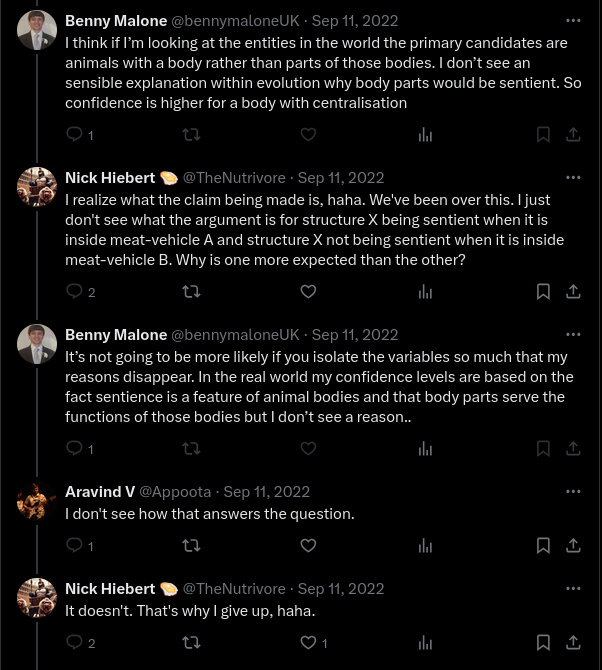Reply to Aravind V's tweet
The width and height of the screenshot is (602, 670).
click(x=75, y=545)
